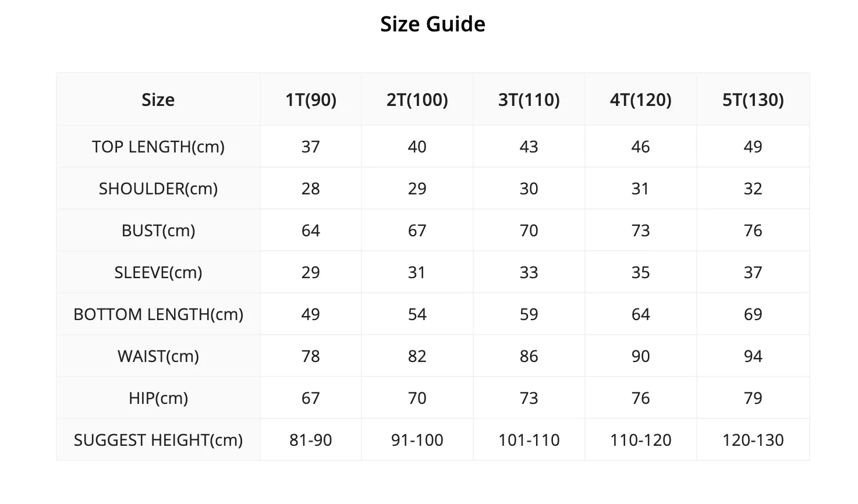This screenshot has width=858, height=504.
Task: Click the BOTTOM LENGTH(cm) row label
Action: (158, 314)
